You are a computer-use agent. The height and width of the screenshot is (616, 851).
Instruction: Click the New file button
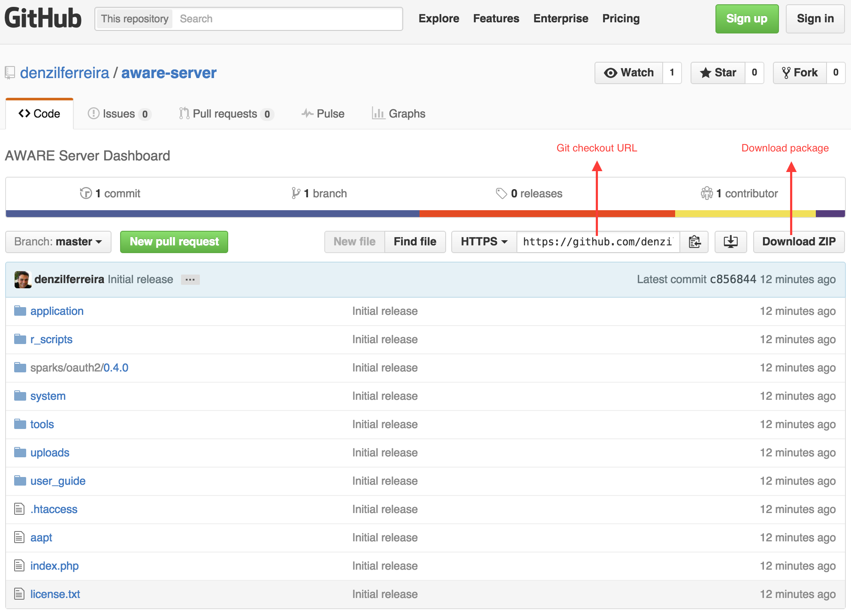(355, 242)
